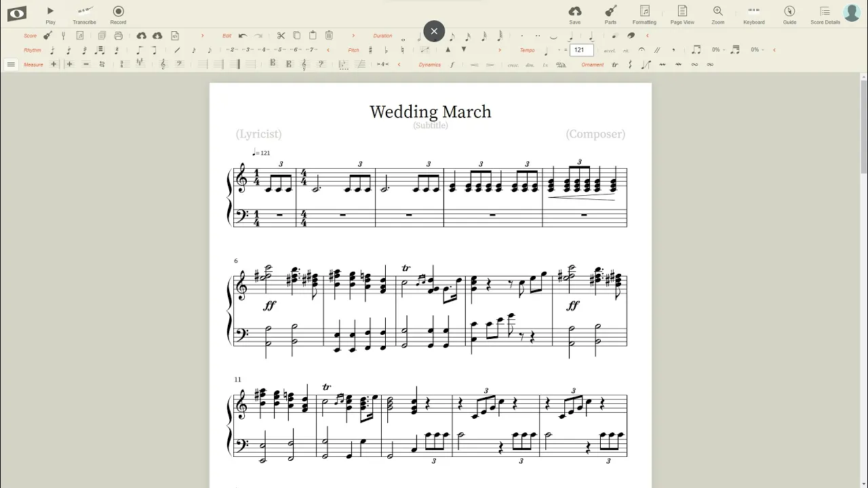Screen dimensions: 868x488
Task: Collapse the Tempo section with its chevron
Action: pyautogui.click(x=774, y=50)
